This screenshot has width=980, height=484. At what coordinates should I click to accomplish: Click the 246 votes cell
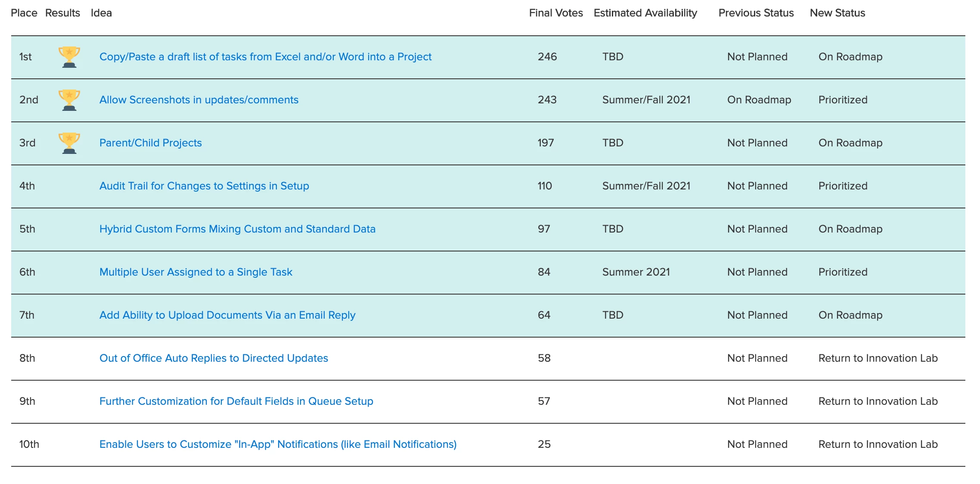[547, 57]
